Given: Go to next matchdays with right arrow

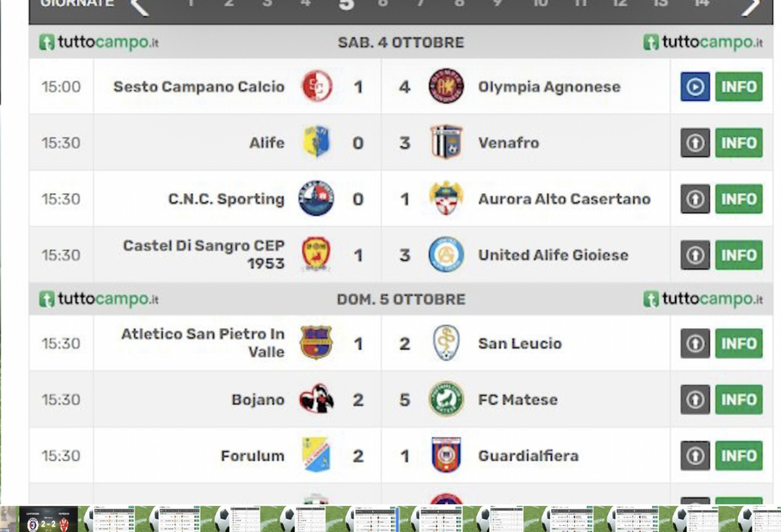Looking at the screenshot, I should point(751,6).
